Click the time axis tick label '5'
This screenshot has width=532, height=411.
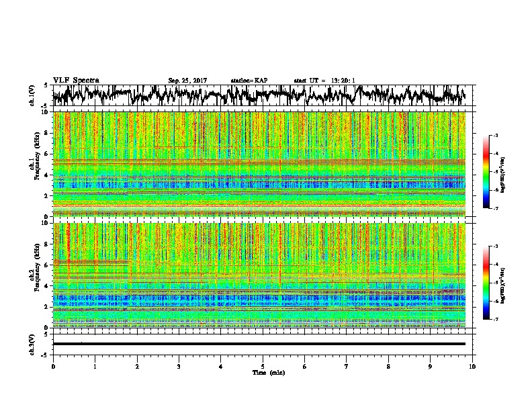click(x=263, y=367)
